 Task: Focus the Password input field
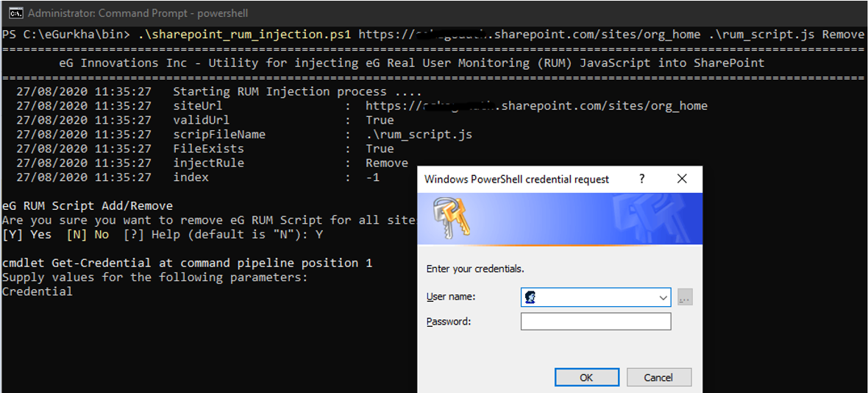(x=596, y=322)
